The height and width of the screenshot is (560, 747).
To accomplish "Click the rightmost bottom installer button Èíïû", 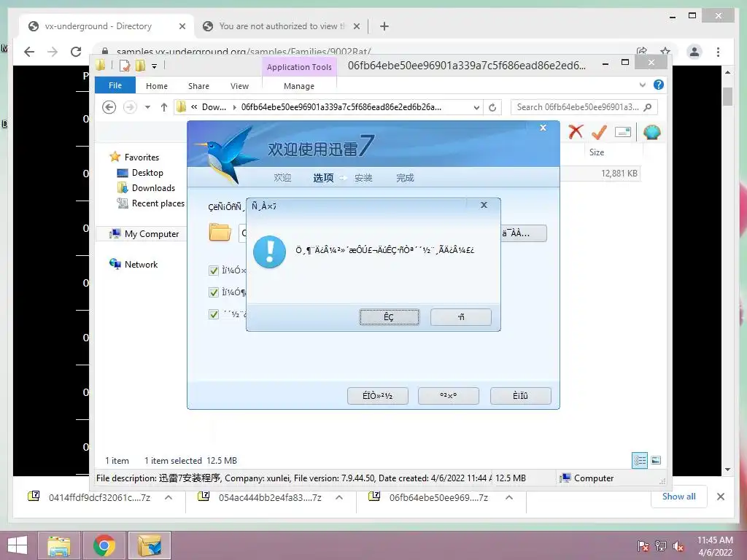I will click(x=520, y=396).
